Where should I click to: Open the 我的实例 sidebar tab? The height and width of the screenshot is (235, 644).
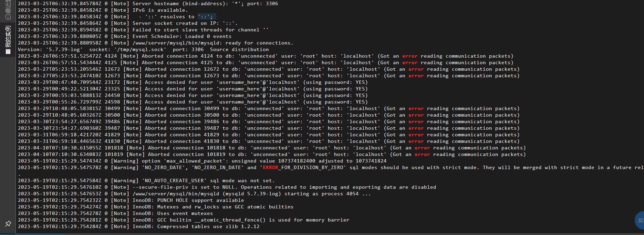(x=8, y=40)
